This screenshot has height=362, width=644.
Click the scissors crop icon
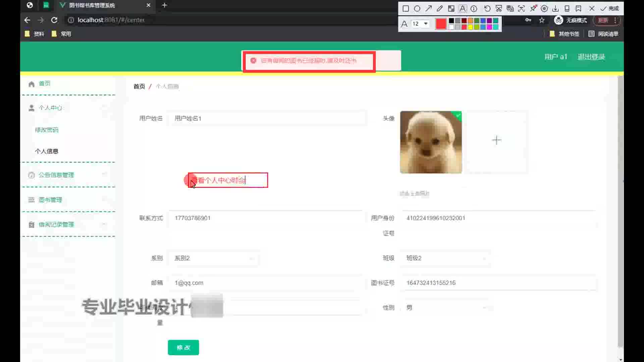499,9
